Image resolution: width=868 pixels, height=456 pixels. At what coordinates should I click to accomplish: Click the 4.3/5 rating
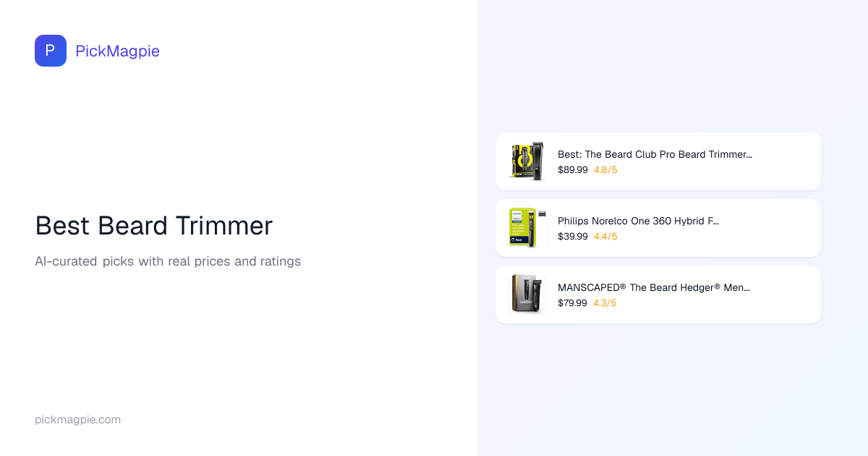click(x=605, y=303)
